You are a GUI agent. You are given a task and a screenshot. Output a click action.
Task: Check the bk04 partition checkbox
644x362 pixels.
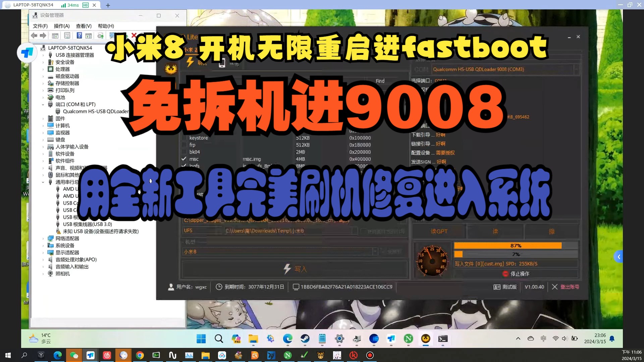click(184, 152)
